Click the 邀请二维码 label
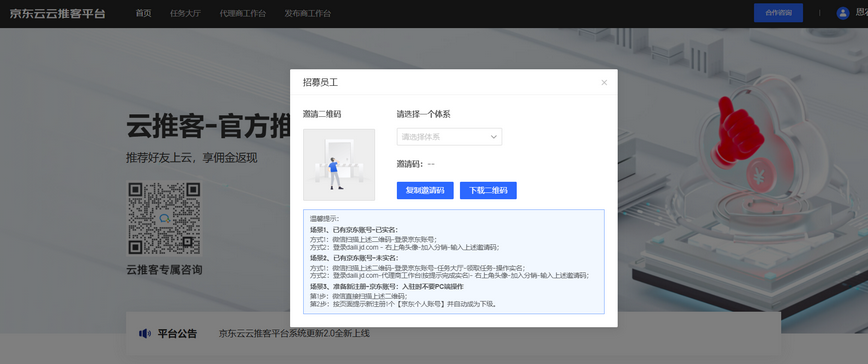 322,115
